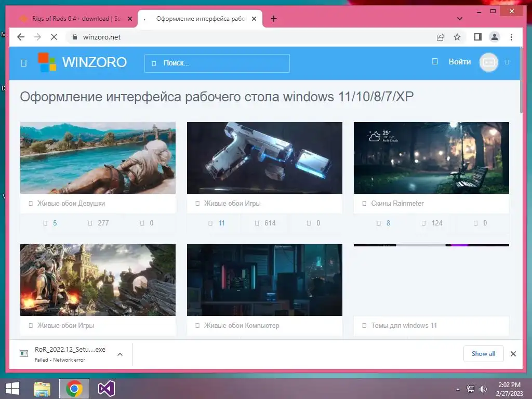Image resolution: width=532 pixels, height=399 pixels.
Task: Click the 614 counter on gun card
Action: click(270, 223)
